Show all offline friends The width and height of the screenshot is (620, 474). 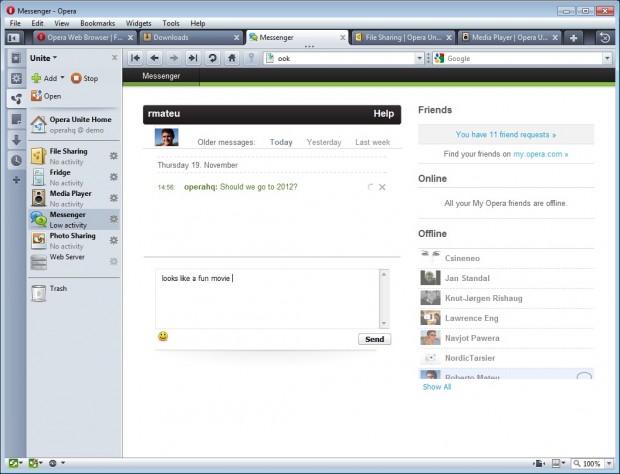437,387
